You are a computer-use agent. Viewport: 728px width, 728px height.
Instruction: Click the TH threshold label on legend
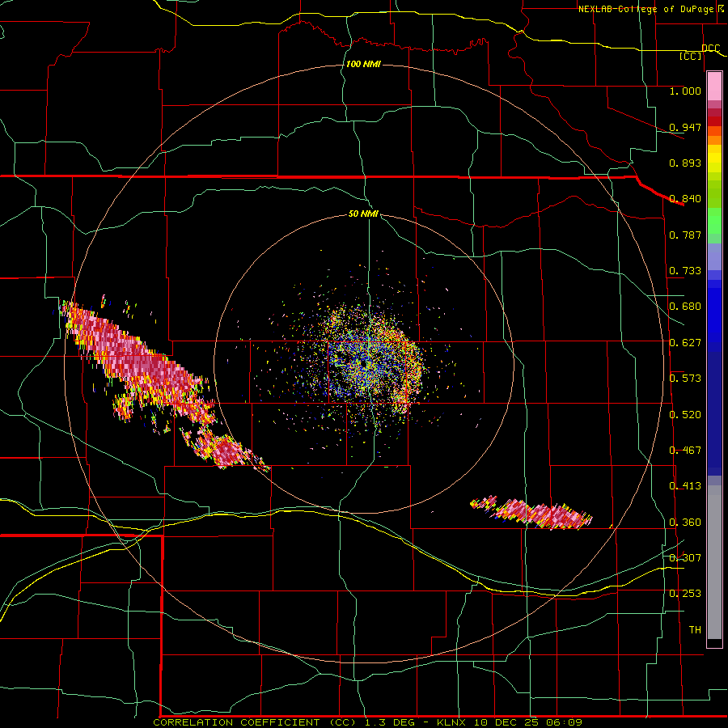[x=695, y=630]
